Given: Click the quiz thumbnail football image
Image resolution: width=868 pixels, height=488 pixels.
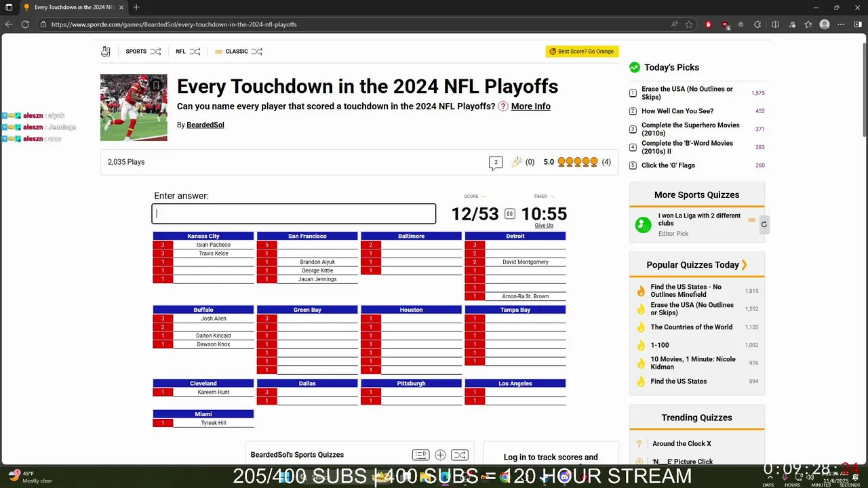Looking at the screenshot, I should (134, 108).
